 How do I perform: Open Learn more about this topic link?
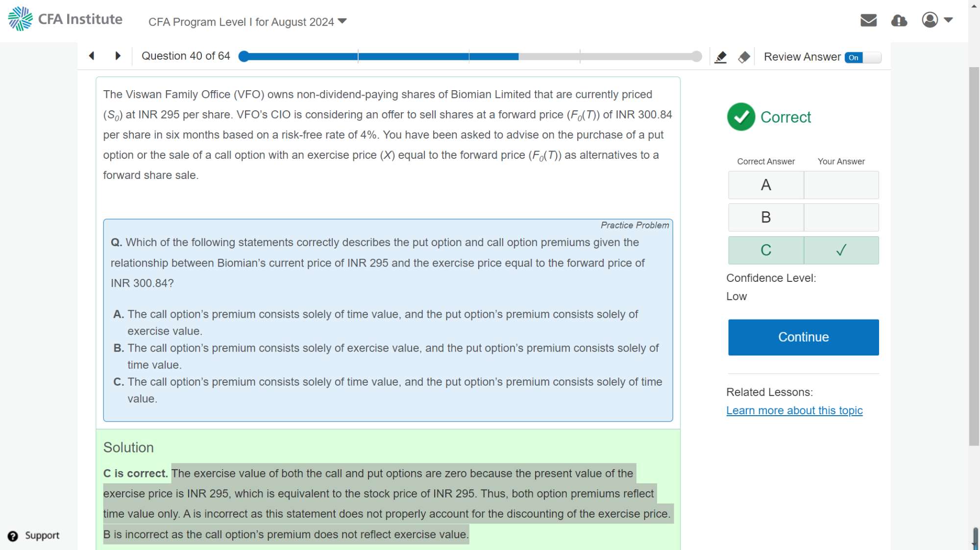click(x=794, y=410)
